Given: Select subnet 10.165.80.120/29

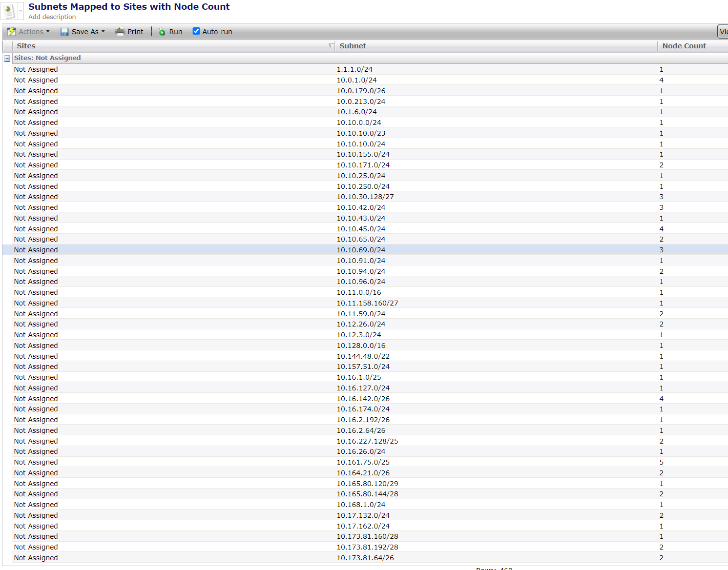Looking at the screenshot, I should pyautogui.click(x=367, y=484).
